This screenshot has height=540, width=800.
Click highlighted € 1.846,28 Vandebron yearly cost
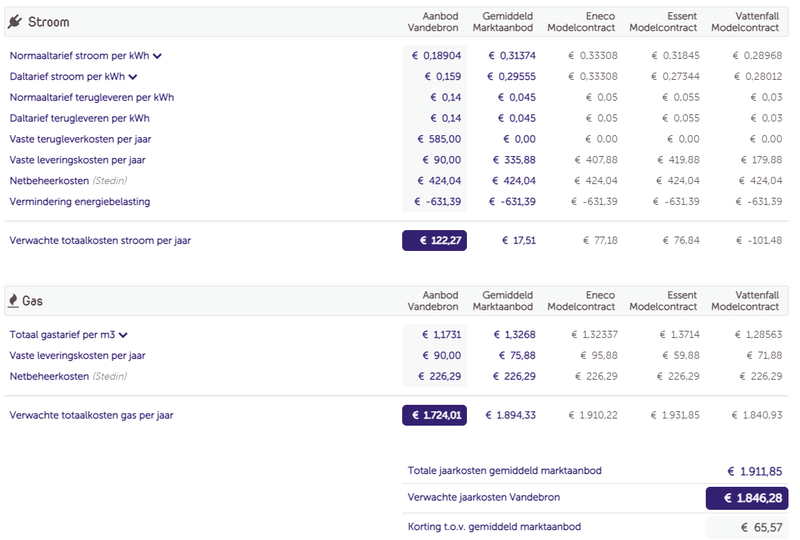click(747, 498)
